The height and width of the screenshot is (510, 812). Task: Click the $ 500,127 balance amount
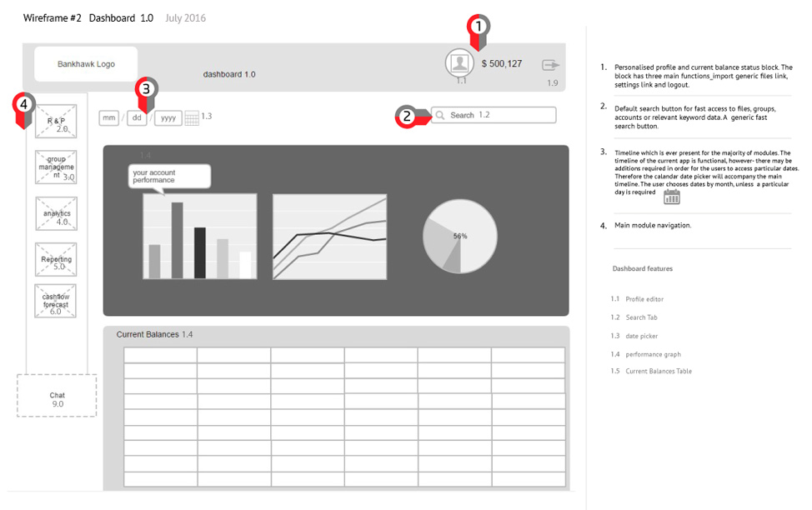tap(502, 63)
